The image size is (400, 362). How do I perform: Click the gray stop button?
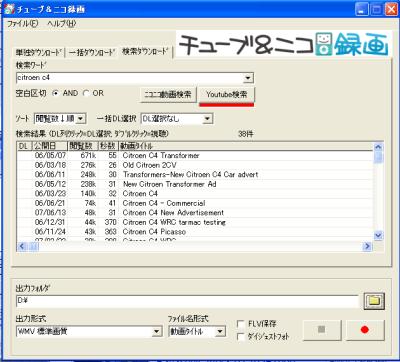coord(322,330)
